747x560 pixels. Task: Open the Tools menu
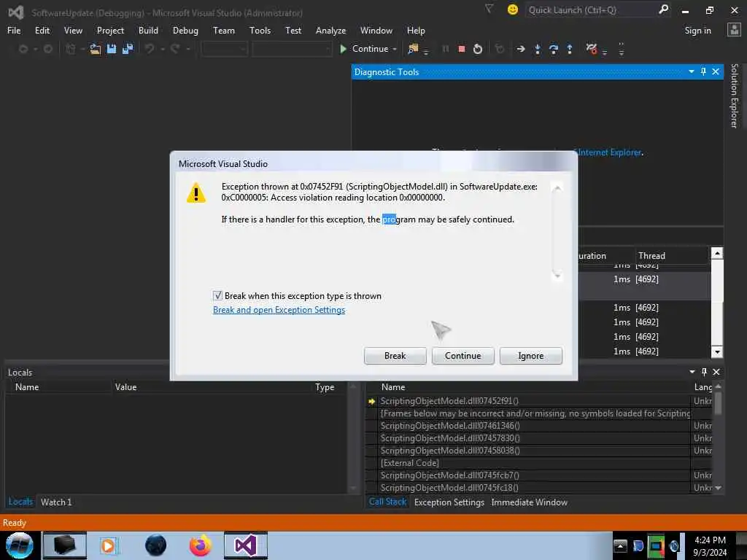[x=260, y=31]
